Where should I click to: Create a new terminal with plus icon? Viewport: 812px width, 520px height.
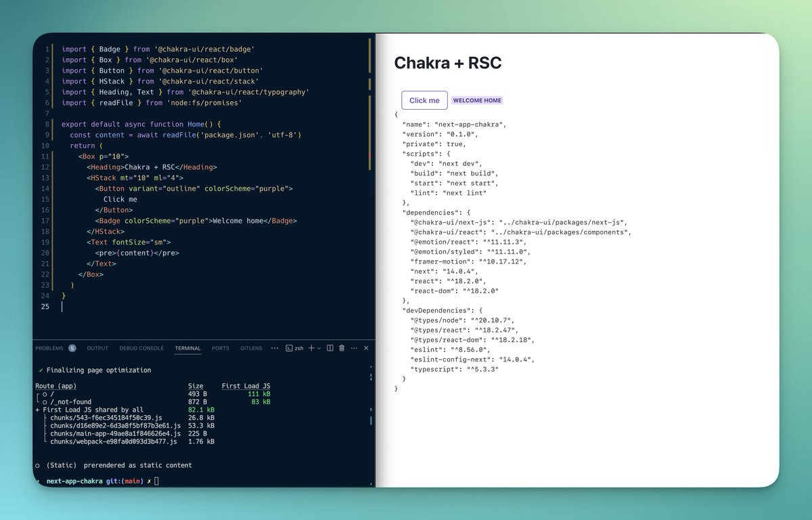click(x=312, y=348)
